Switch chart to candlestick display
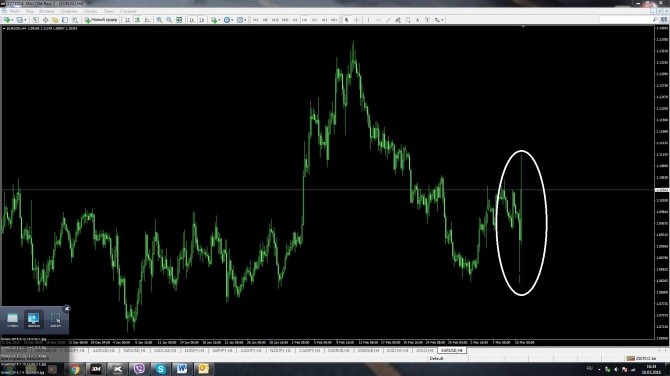 click(x=138, y=20)
